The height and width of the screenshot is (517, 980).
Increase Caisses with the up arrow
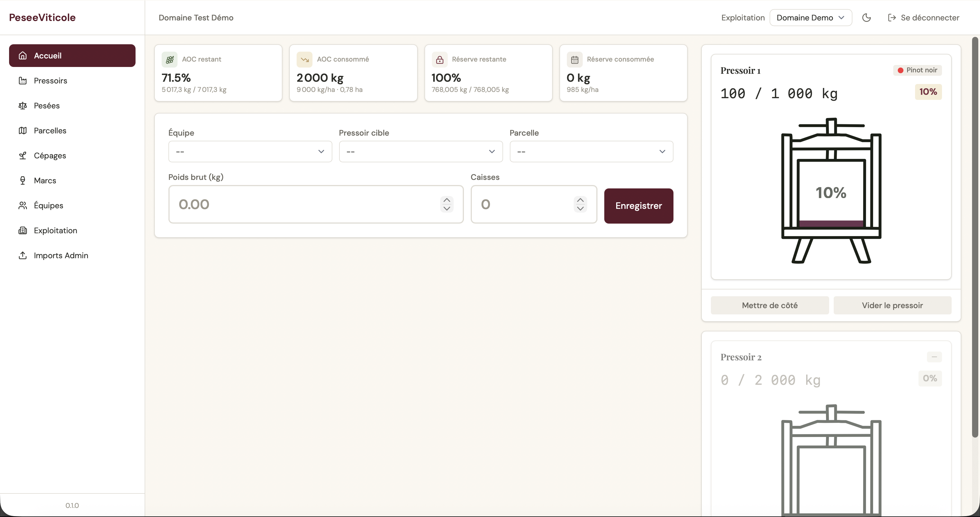click(x=580, y=200)
